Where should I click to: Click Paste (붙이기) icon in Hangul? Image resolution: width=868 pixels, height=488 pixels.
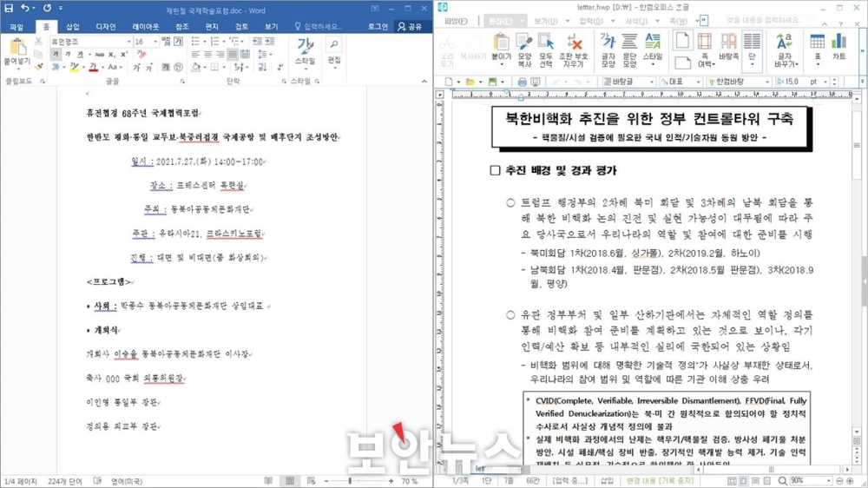pos(502,49)
